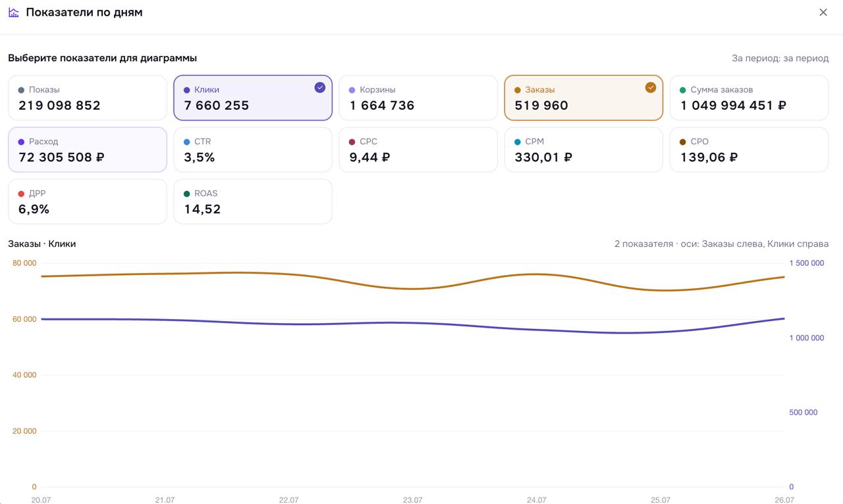Click the Выберите показатели для диаграммы heading
The width and height of the screenshot is (843, 504).
(103, 58)
